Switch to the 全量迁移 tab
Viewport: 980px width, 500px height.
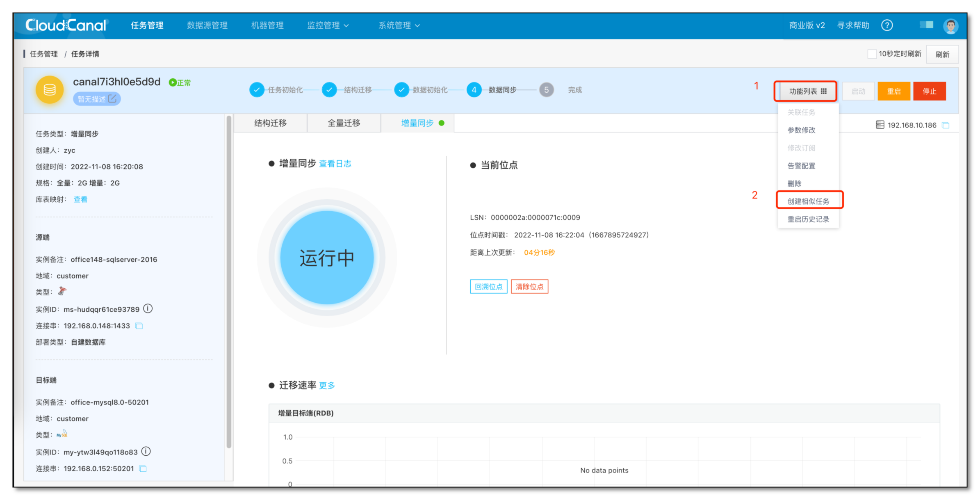tap(344, 123)
